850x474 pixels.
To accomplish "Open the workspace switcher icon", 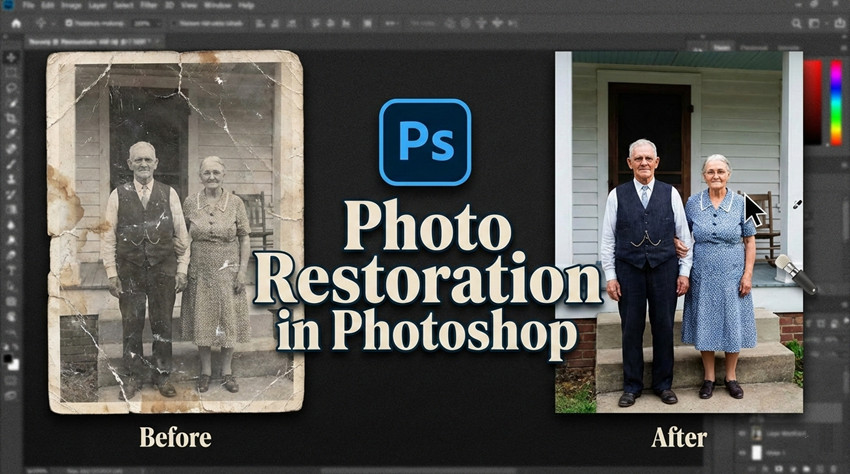I will (814, 23).
